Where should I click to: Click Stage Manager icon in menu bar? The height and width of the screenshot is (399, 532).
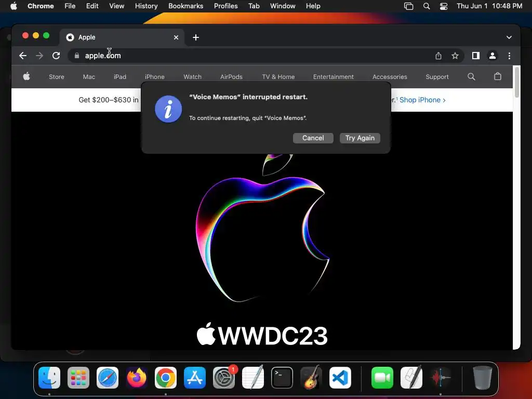pyautogui.click(x=408, y=6)
